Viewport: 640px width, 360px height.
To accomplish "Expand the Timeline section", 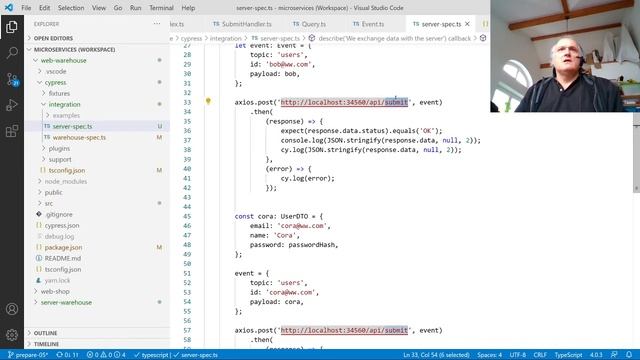I will click(x=97, y=344).
